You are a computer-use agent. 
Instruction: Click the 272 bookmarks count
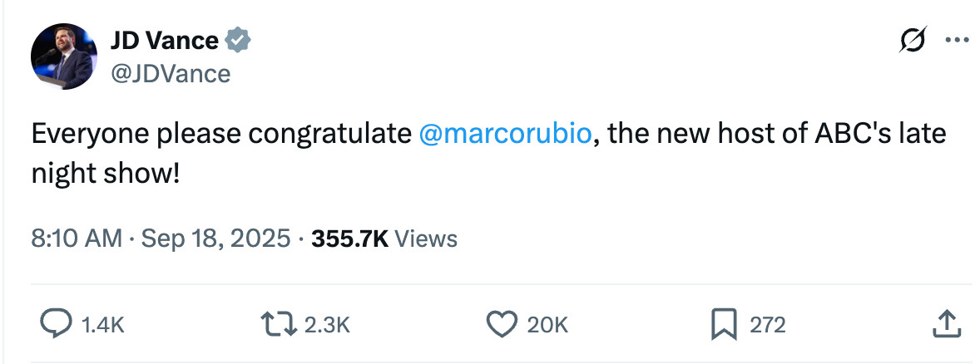767,325
